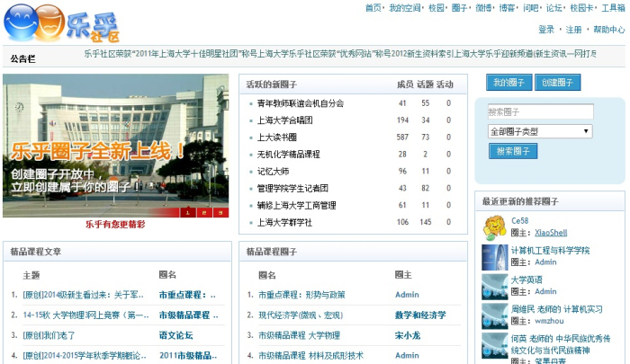The width and height of the screenshot is (630, 364).
Task: Open article [原创]2014级新生看过来
Action: [83, 295]
